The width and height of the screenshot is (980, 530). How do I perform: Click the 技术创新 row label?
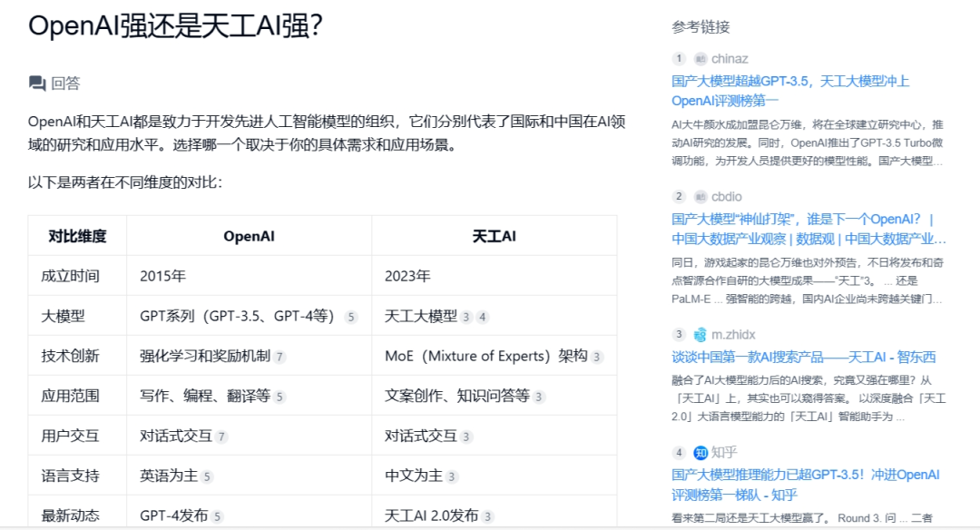point(70,357)
